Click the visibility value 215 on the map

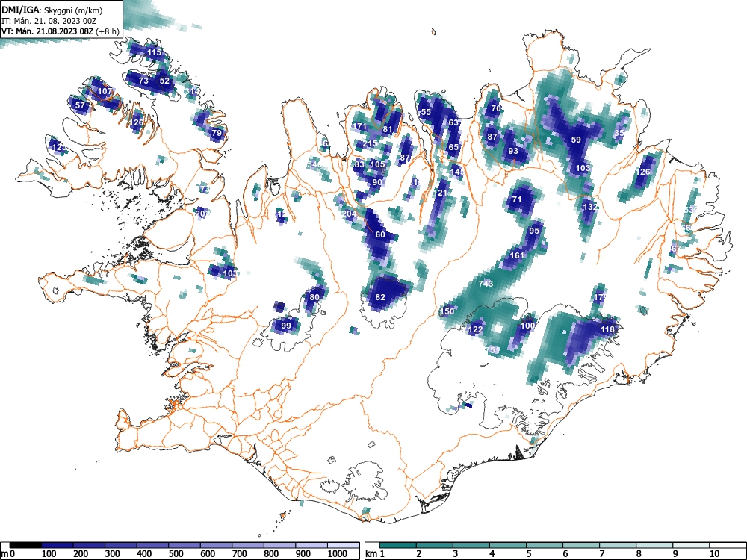pyautogui.click(x=371, y=143)
